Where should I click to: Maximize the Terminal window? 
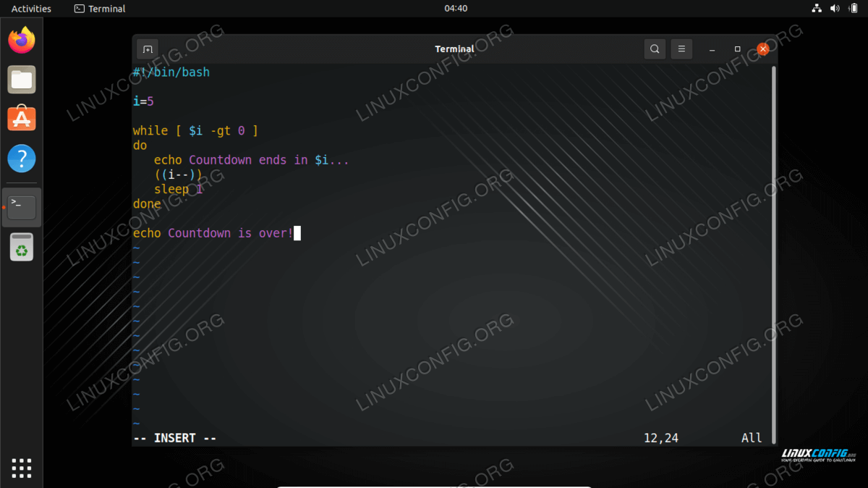[x=737, y=49]
